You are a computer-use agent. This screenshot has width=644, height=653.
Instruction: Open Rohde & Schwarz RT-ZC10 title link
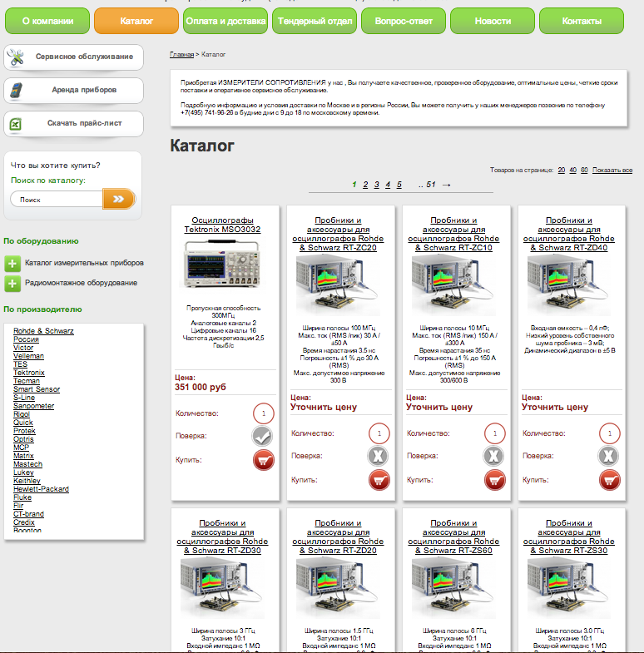(453, 234)
